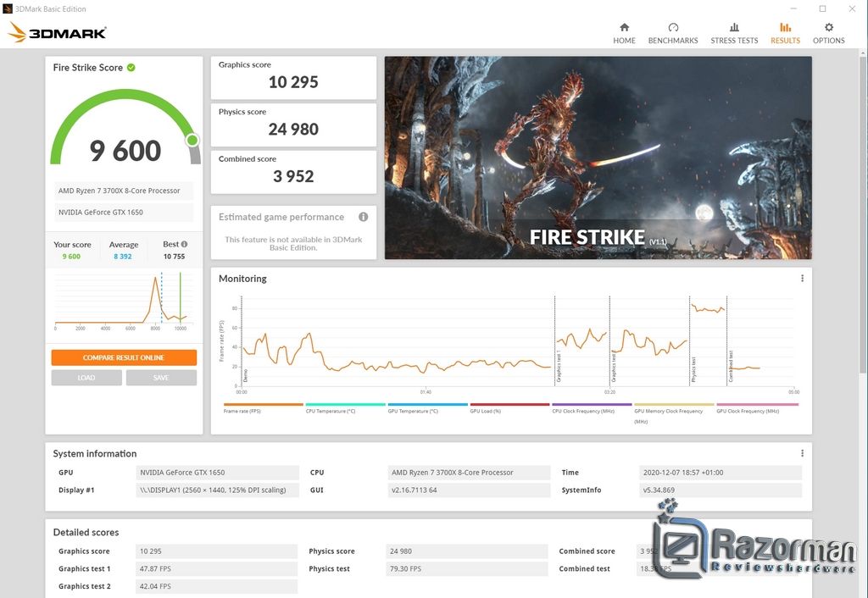Click the Save button
The height and width of the screenshot is (598, 868).
pyautogui.click(x=161, y=377)
